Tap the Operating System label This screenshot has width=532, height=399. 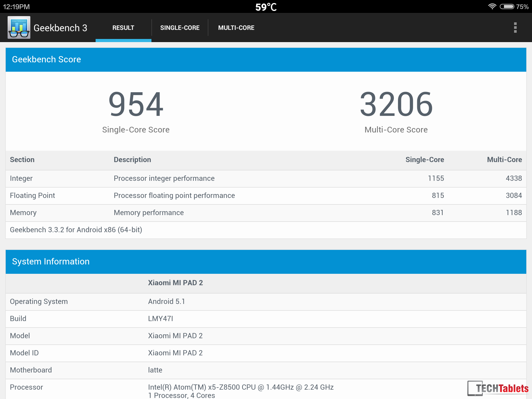[x=39, y=302]
